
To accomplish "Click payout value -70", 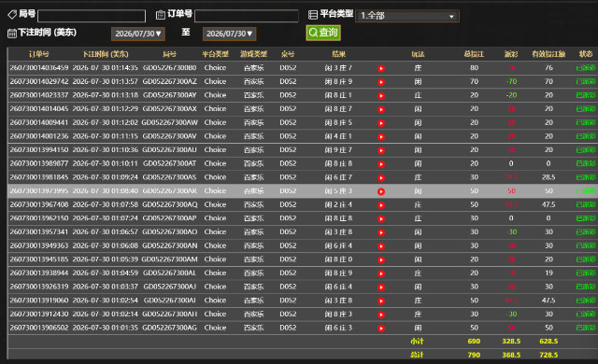I will [511, 81].
